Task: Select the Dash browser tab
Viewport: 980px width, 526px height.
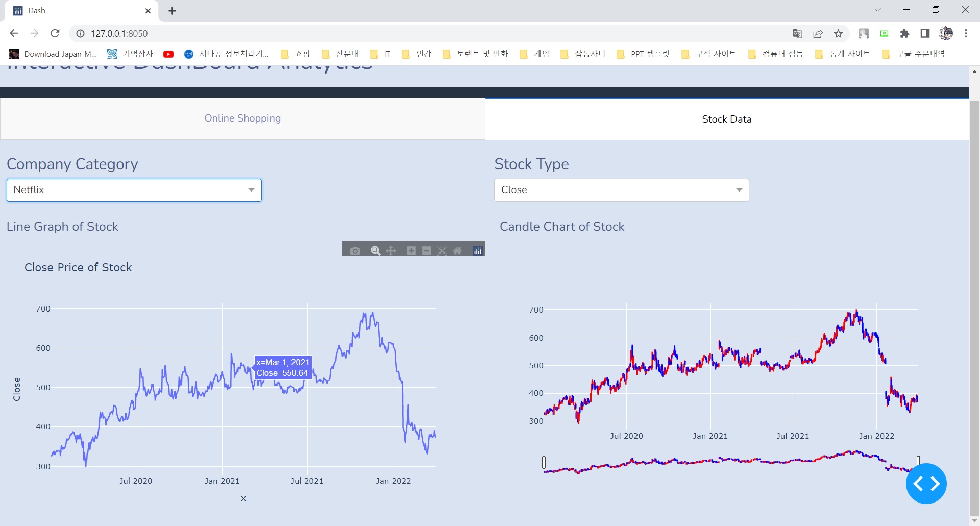Action: [82, 11]
